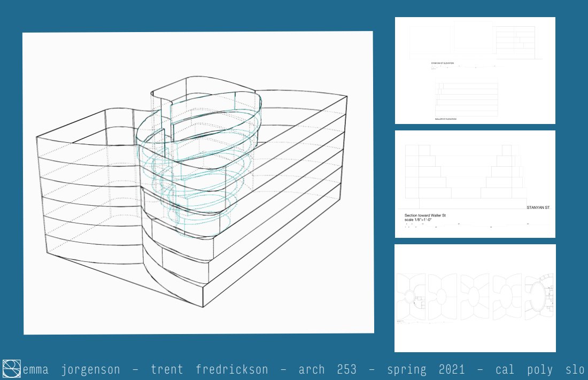Click the spring 2021 footer text
588x380 pixels.
pos(425,370)
